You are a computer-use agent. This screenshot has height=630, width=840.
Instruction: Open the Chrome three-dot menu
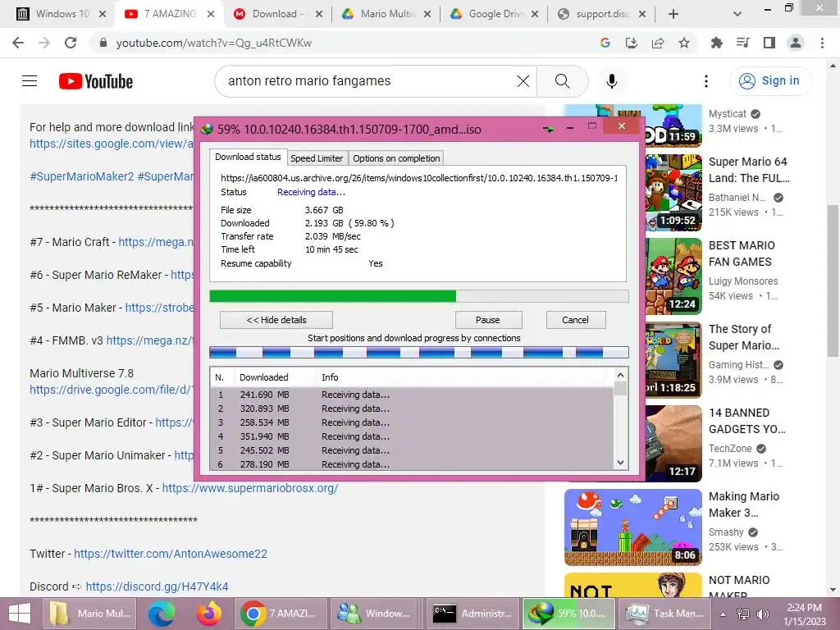click(x=822, y=43)
